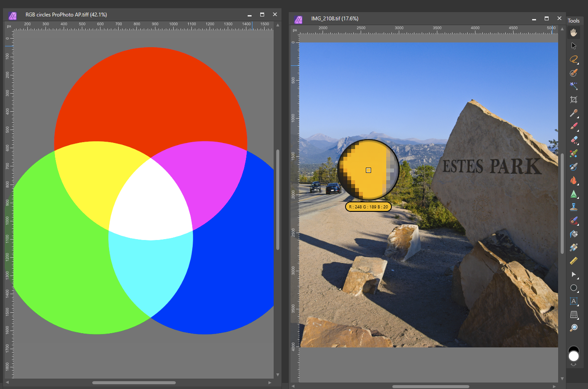Select the Text frame tool
Screen dimensions: 588x389
(574, 301)
